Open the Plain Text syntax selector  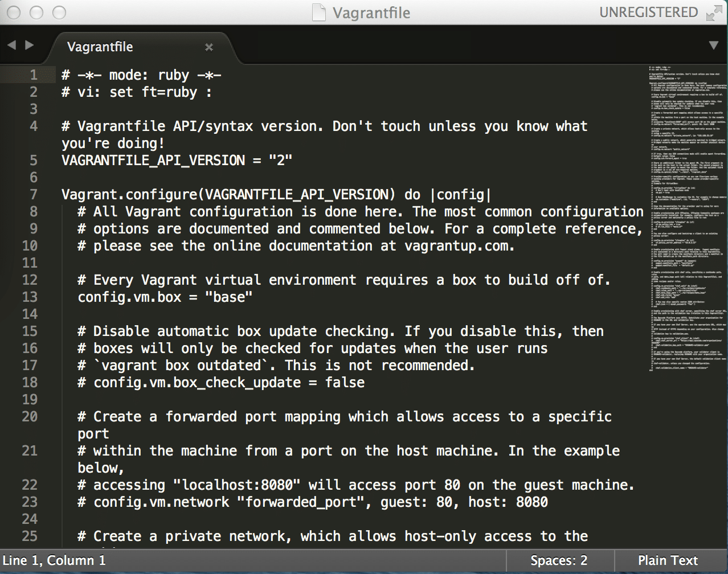(x=668, y=560)
